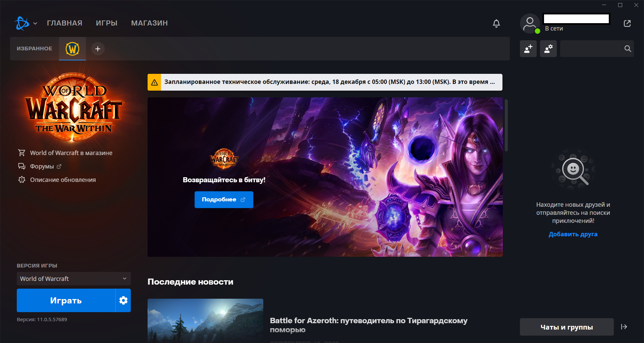Image resolution: width=644 pixels, height=343 pixels.
Task: Open the notifications bell
Action: [496, 23]
